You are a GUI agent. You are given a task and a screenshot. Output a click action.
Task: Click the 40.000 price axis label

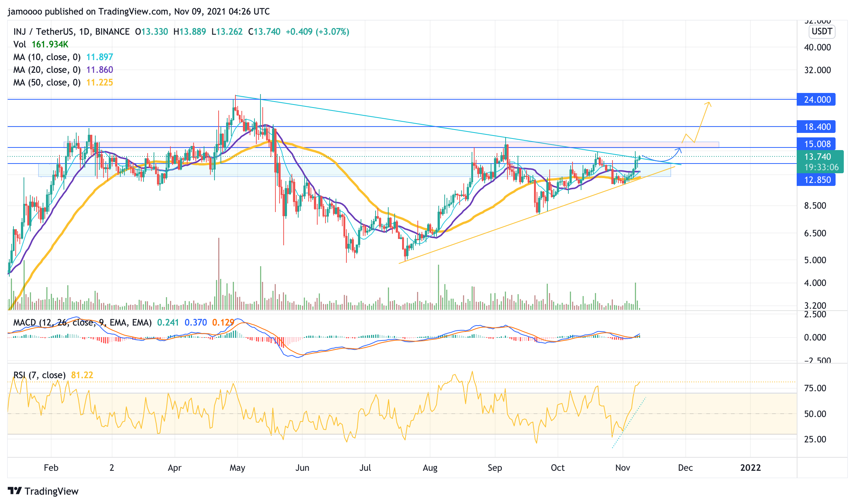point(818,47)
